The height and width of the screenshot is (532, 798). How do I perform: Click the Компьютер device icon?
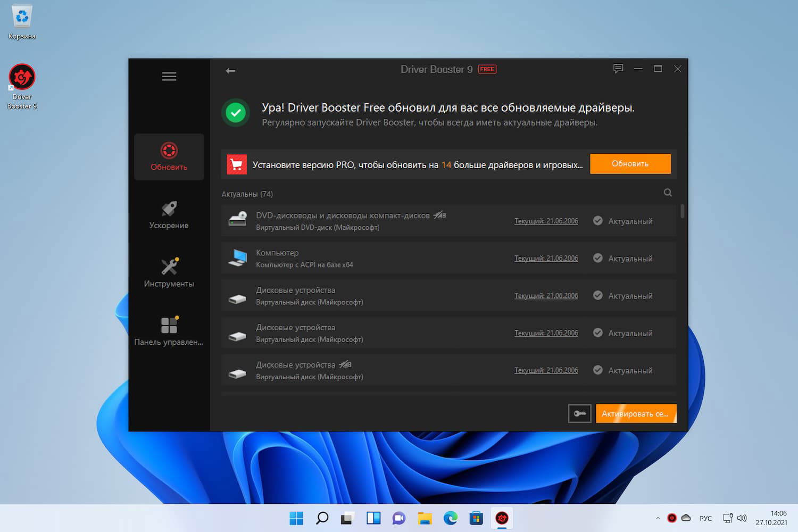[237, 257]
